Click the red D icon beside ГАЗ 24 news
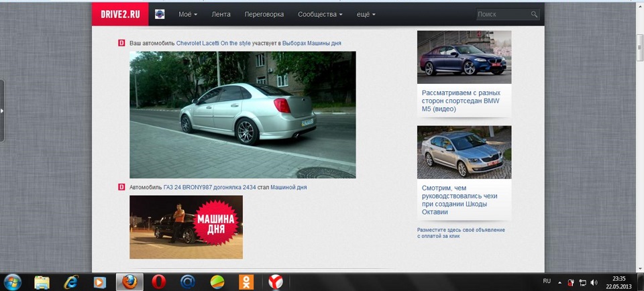The image size is (644, 291). click(121, 187)
